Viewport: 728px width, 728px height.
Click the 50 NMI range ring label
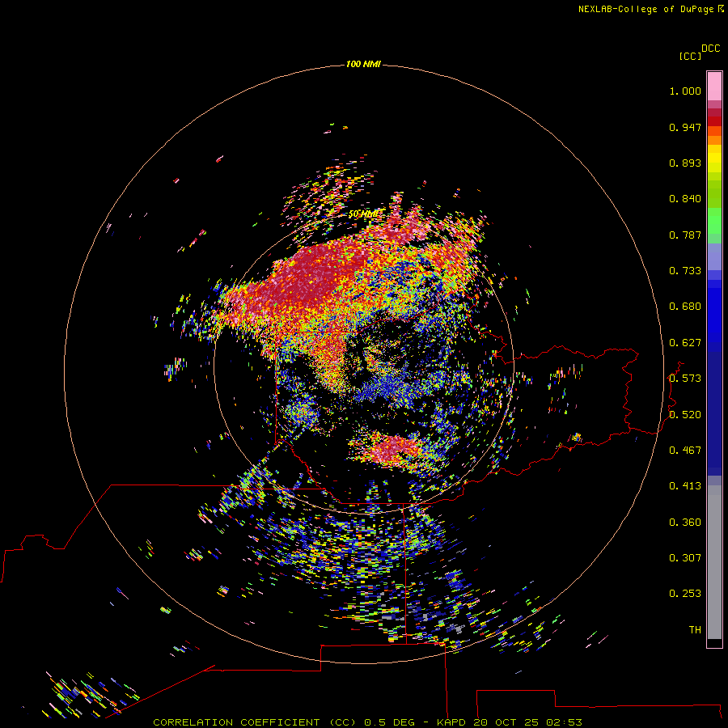(x=363, y=214)
